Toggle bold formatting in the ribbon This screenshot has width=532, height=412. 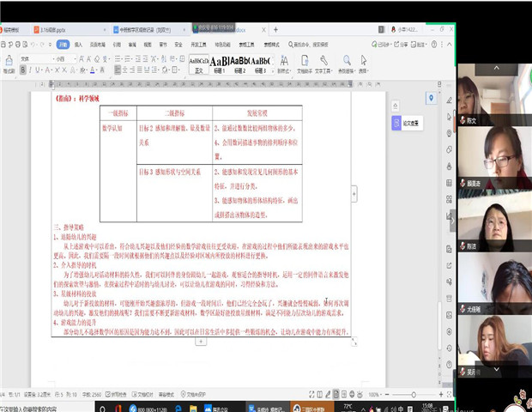coord(21,70)
